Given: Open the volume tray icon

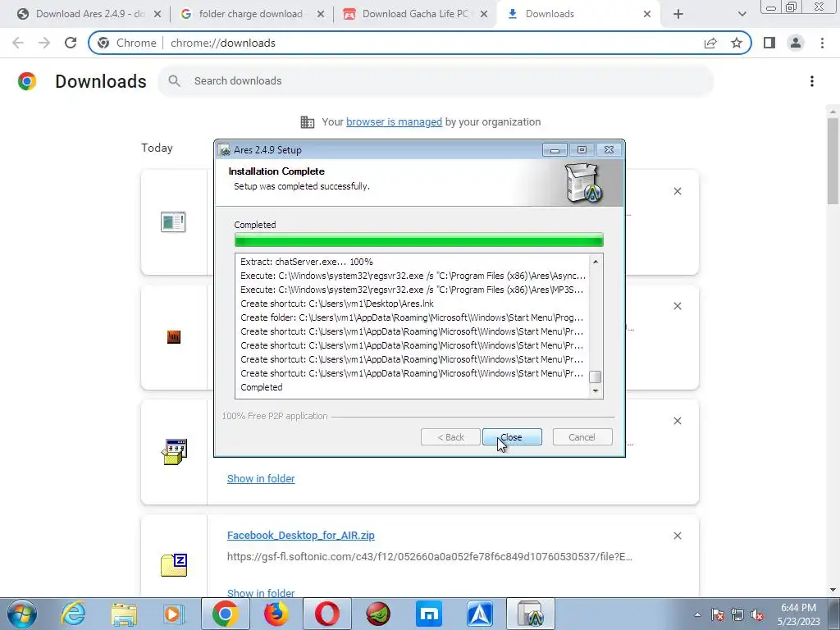Looking at the screenshot, I should click(x=757, y=614).
